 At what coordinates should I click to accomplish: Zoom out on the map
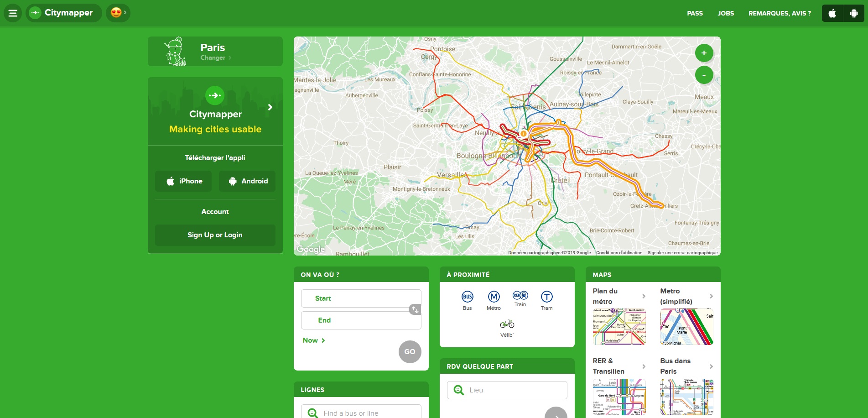pyautogui.click(x=704, y=75)
